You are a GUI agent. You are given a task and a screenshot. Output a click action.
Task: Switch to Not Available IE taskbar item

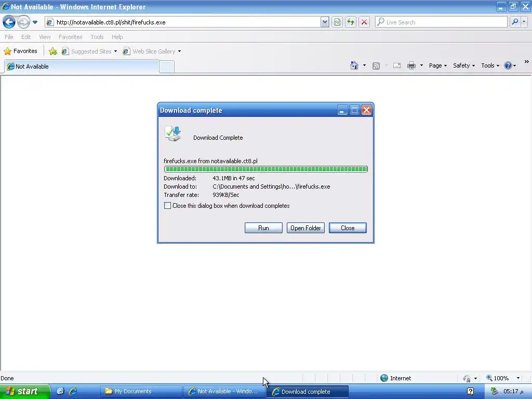pyautogui.click(x=224, y=392)
